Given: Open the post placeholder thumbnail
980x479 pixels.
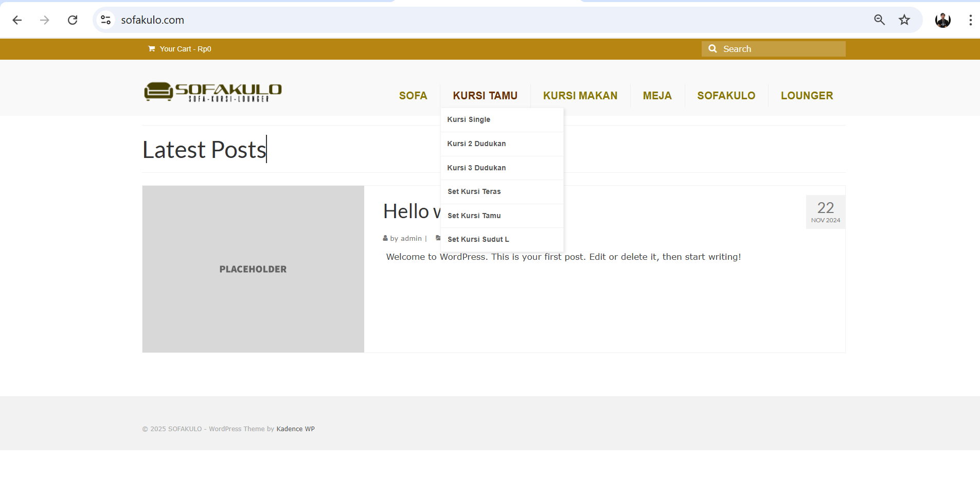Looking at the screenshot, I should pyautogui.click(x=253, y=269).
